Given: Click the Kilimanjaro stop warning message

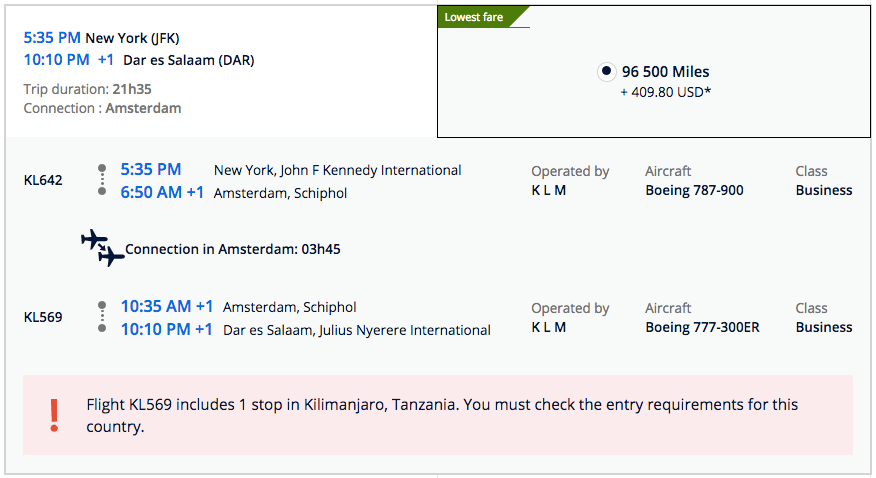Looking at the screenshot, I should 442,416.
